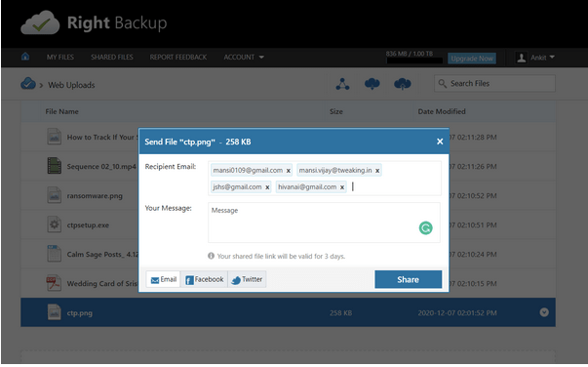The height and width of the screenshot is (367, 588).
Task: Click the Search Files input field
Action: tap(494, 83)
